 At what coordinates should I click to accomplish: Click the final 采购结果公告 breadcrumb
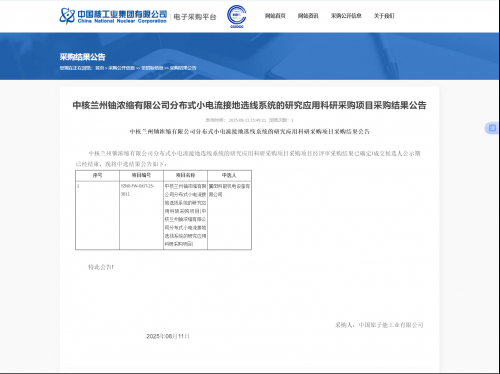183,68
